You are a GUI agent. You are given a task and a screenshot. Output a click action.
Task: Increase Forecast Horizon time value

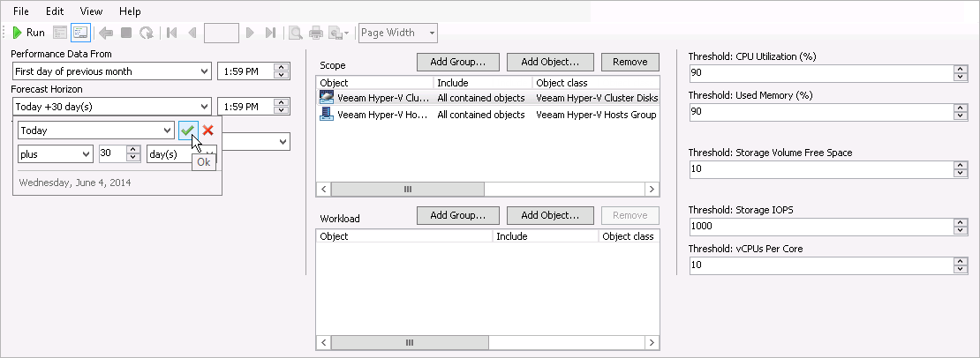click(x=282, y=103)
